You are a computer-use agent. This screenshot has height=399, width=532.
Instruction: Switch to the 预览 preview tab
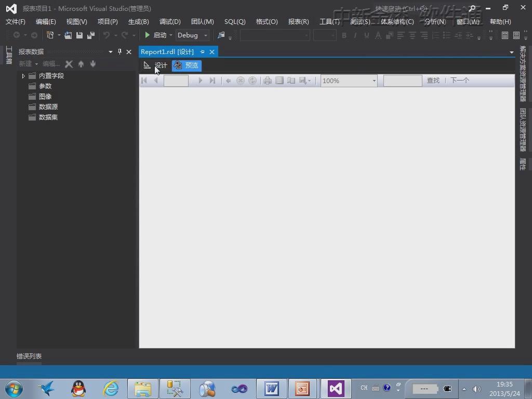[x=187, y=65]
